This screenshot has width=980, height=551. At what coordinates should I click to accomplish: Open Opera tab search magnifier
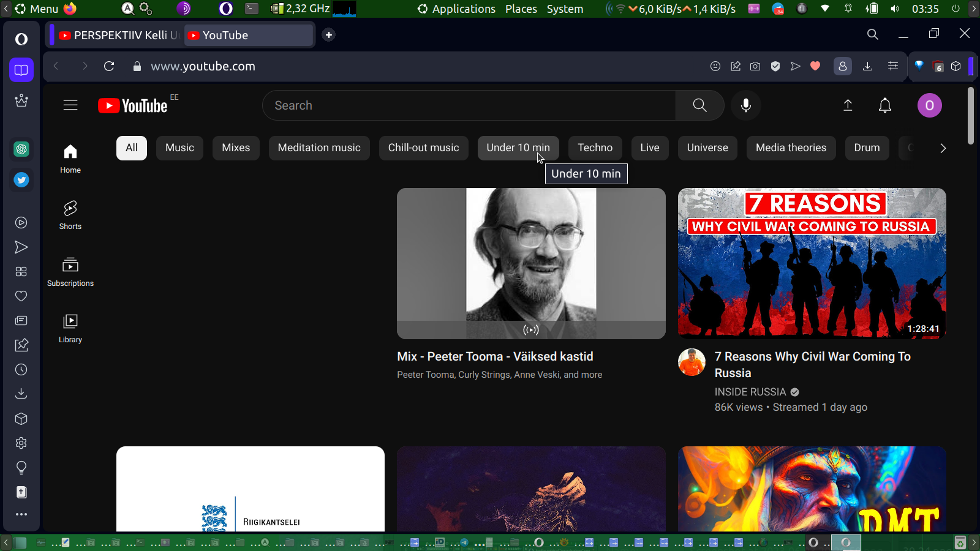click(873, 34)
